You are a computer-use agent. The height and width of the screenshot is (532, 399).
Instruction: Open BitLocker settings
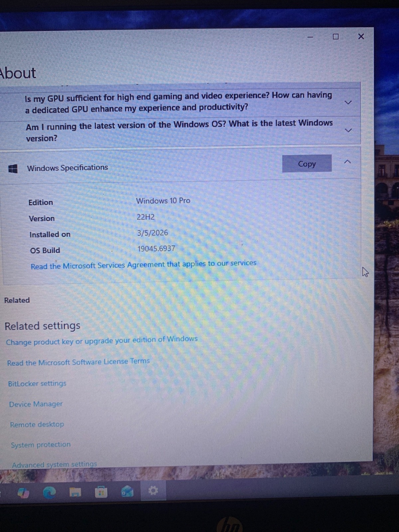[37, 383]
